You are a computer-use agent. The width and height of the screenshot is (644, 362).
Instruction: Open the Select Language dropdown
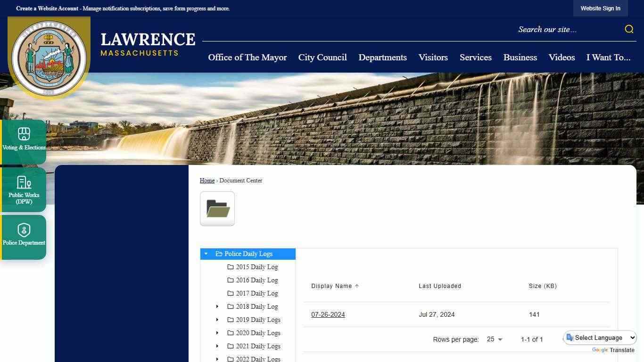tap(601, 338)
